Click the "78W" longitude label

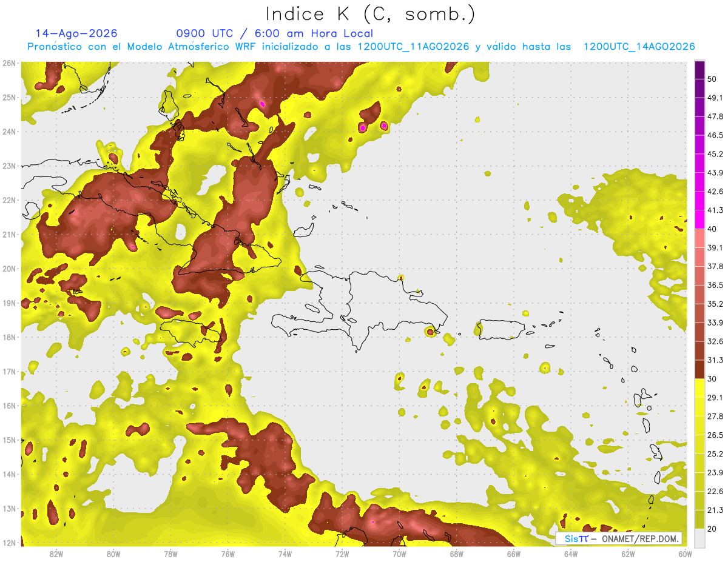click(170, 554)
